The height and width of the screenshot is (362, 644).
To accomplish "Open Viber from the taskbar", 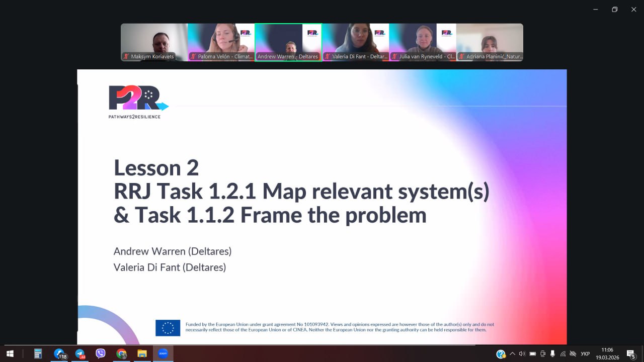I will [101, 354].
